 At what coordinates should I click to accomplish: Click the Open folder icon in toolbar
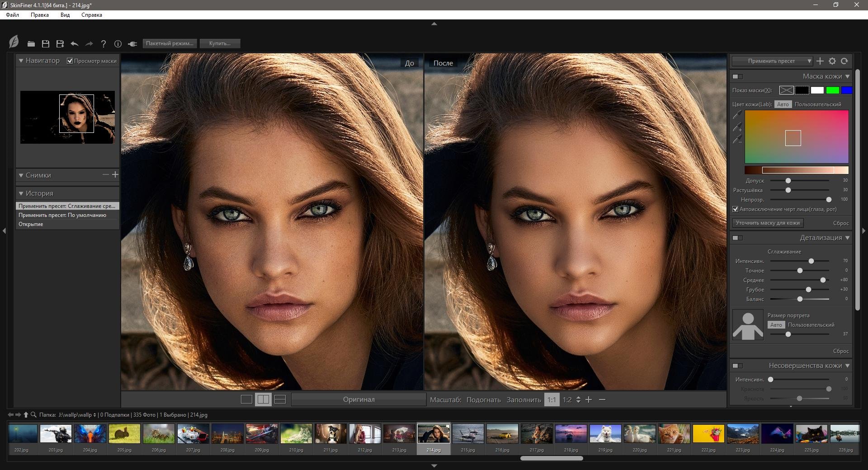31,44
